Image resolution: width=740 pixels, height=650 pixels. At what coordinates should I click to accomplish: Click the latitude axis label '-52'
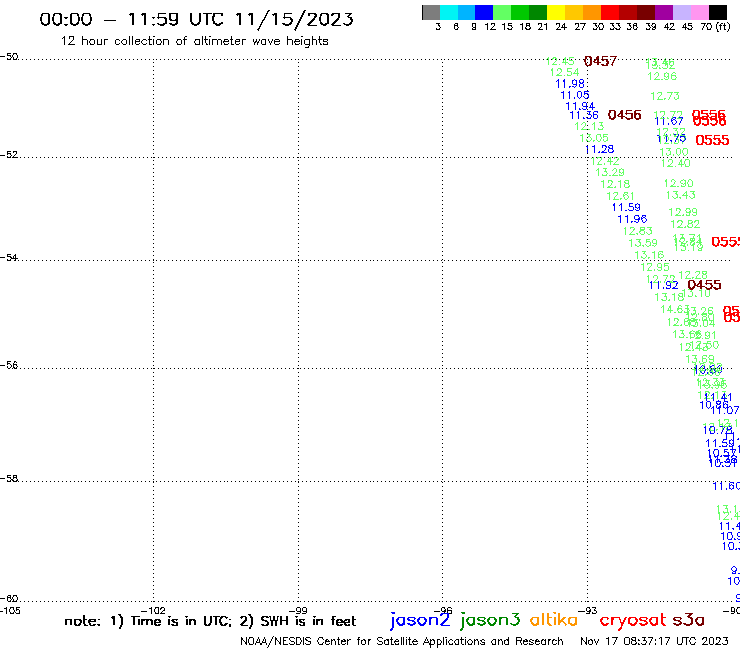[x=9, y=155]
